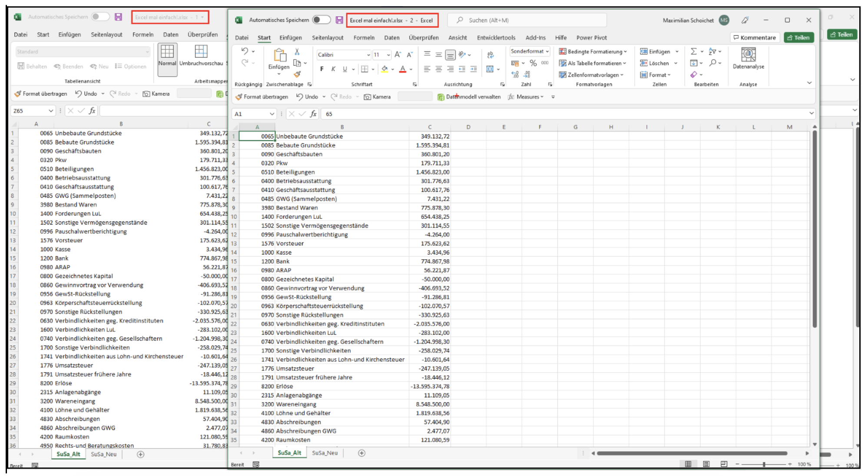Screen dimensions: 868x476
Task: Click the find magnifier icon in Bearbeiten
Action: 713,63
